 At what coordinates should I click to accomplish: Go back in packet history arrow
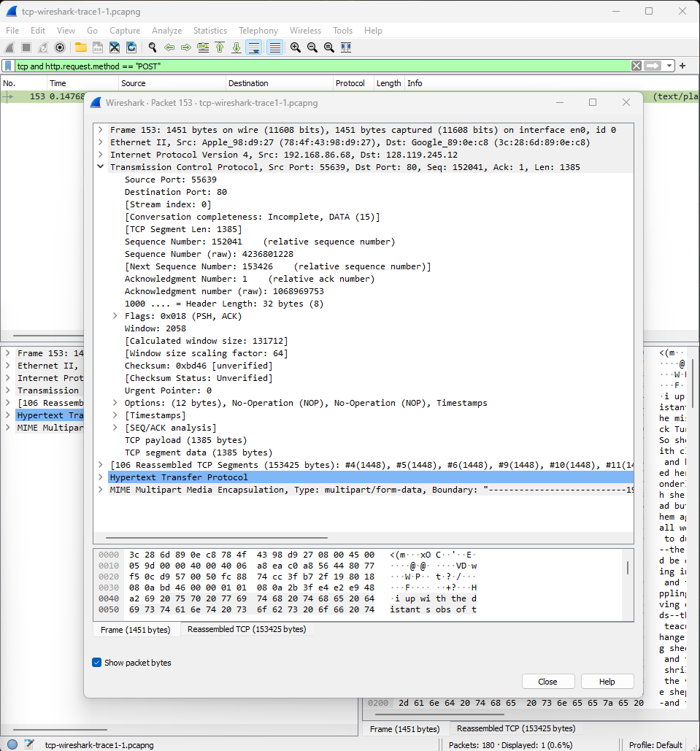tap(169, 47)
